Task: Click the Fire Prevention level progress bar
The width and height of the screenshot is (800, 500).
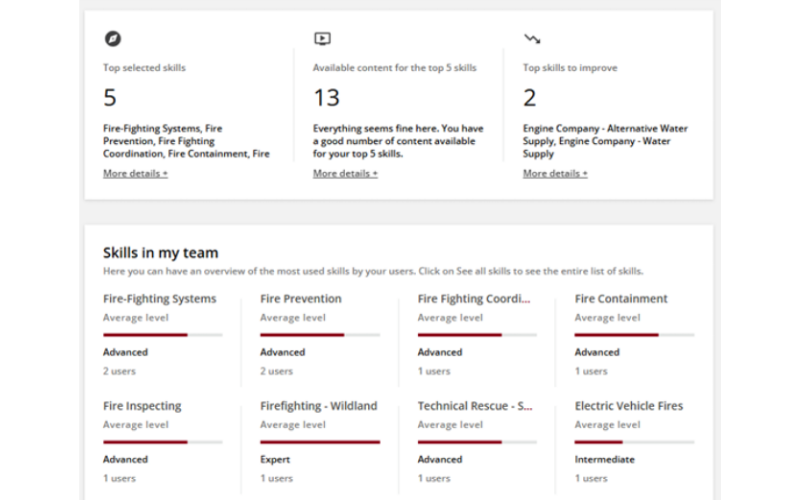Action: pyautogui.click(x=320, y=335)
